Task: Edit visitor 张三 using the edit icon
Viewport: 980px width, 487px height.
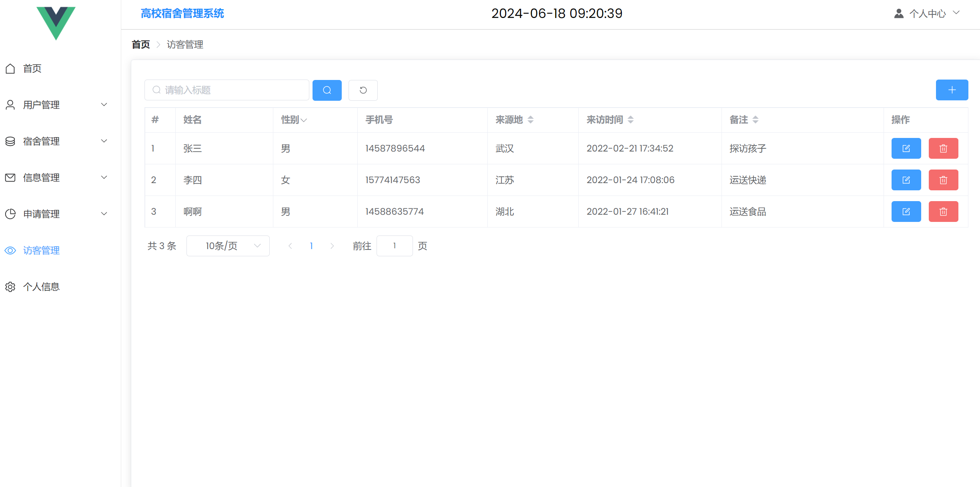Action: 906,148
